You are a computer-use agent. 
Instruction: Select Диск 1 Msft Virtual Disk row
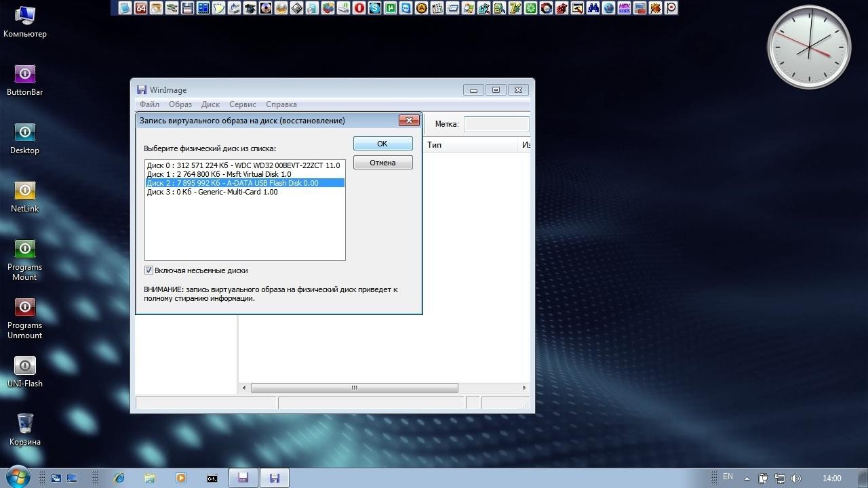[x=245, y=174]
